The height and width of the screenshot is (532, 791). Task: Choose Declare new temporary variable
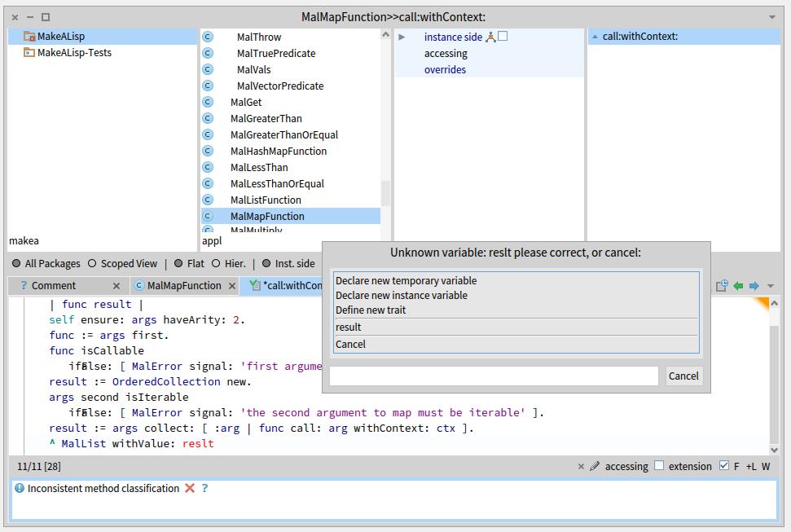tap(406, 280)
